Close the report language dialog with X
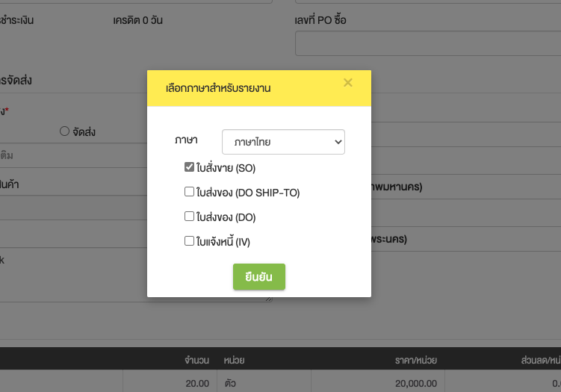The height and width of the screenshot is (392, 561). (347, 83)
